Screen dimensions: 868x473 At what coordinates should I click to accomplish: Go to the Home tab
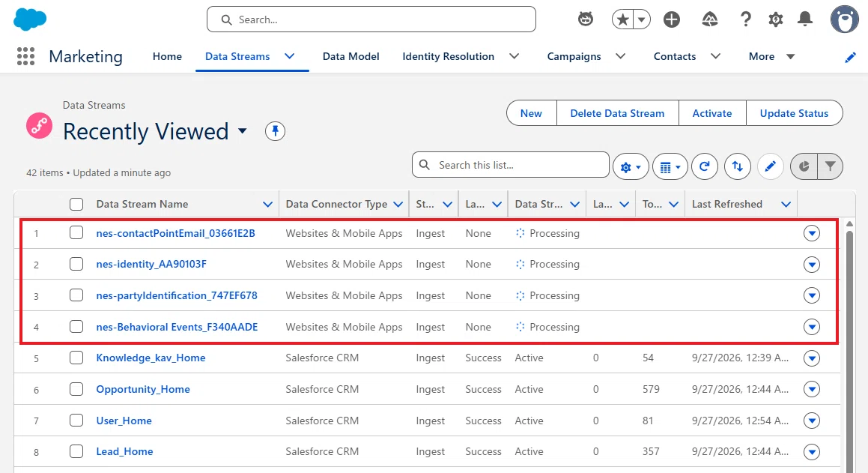[167, 56]
